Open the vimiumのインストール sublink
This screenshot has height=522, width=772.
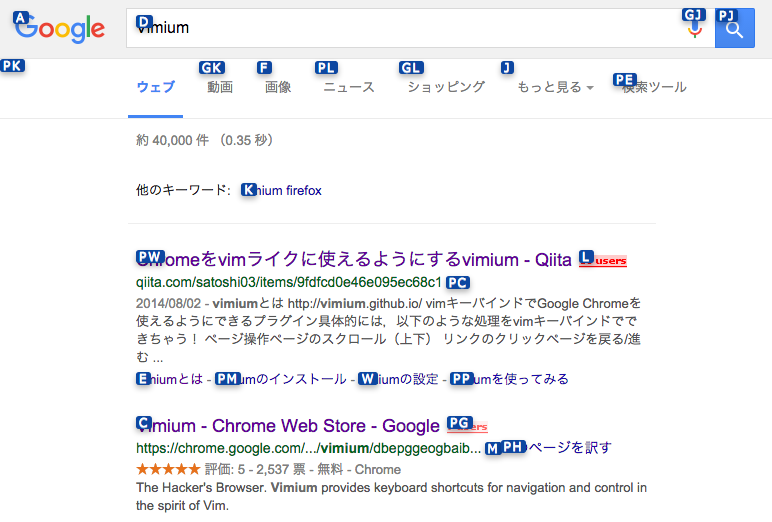(x=281, y=379)
